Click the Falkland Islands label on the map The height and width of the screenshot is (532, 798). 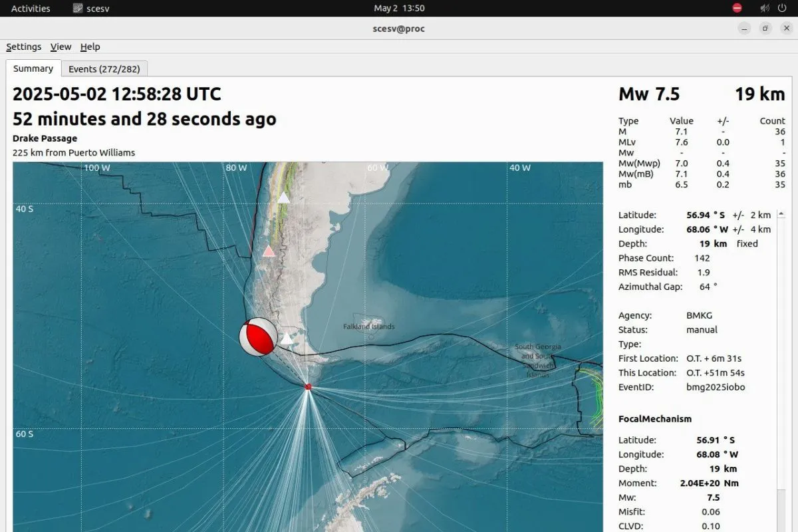[368, 327]
